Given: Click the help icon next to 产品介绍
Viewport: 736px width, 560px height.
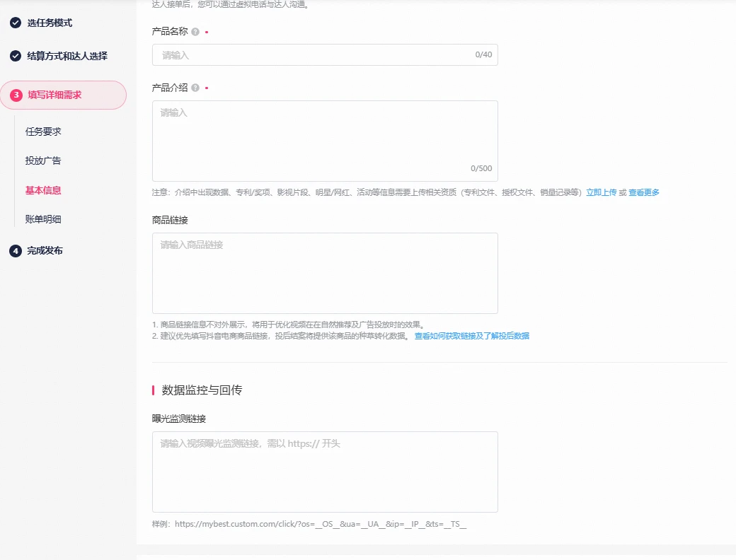Looking at the screenshot, I should (195, 88).
